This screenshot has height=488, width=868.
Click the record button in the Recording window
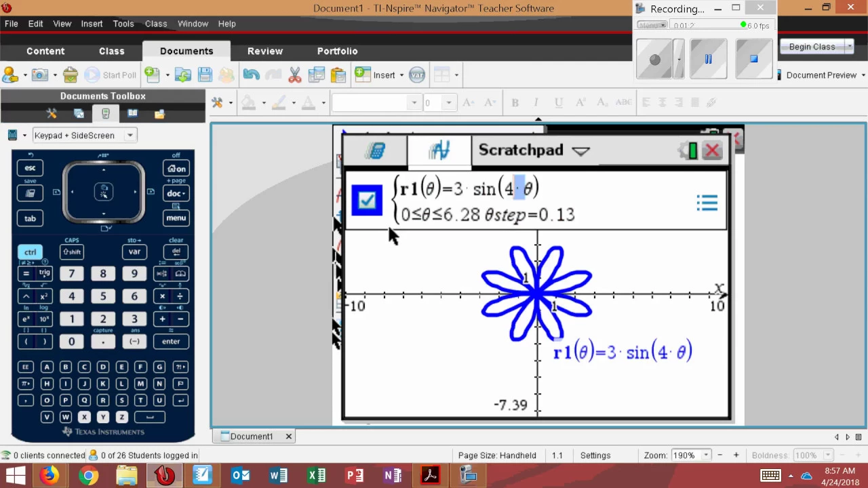(654, 59)
